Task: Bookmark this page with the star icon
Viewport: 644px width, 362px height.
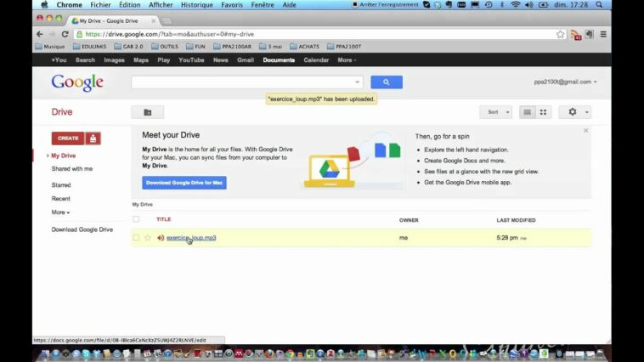Action: [x=560, y=34]
